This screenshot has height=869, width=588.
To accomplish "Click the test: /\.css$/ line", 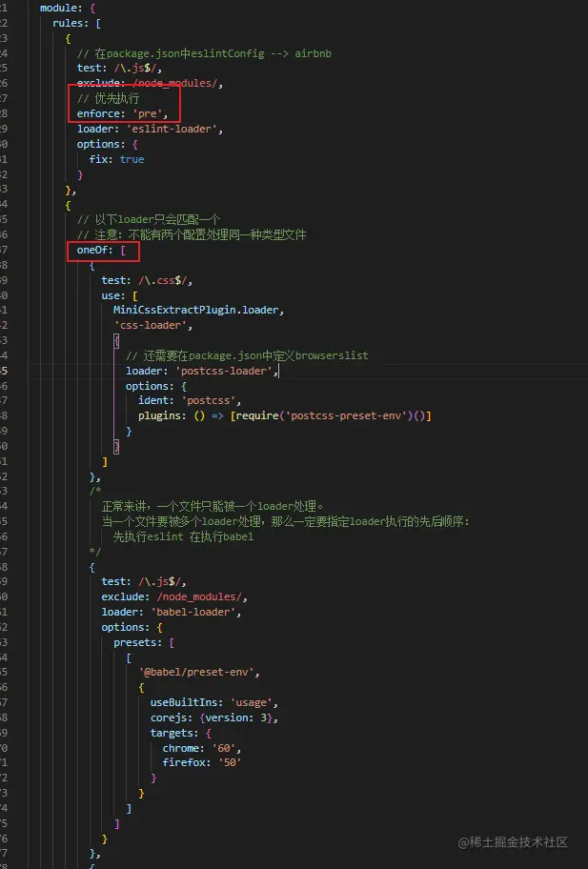I will (147, 281).
